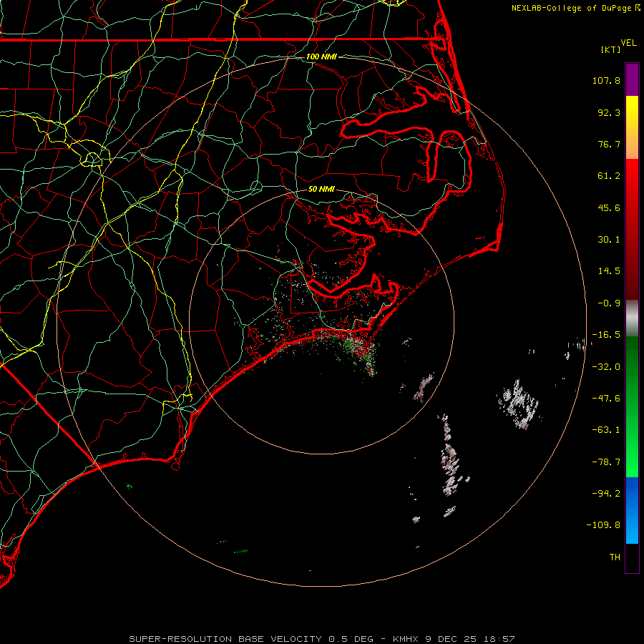Click the -63.1 legend value
Viewport: 644px width, 644px height.
606,430
